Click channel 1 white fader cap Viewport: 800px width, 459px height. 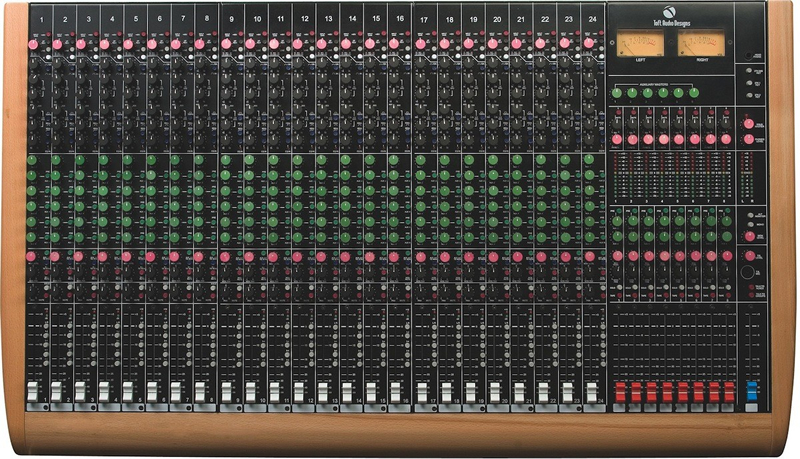(32, 392)
